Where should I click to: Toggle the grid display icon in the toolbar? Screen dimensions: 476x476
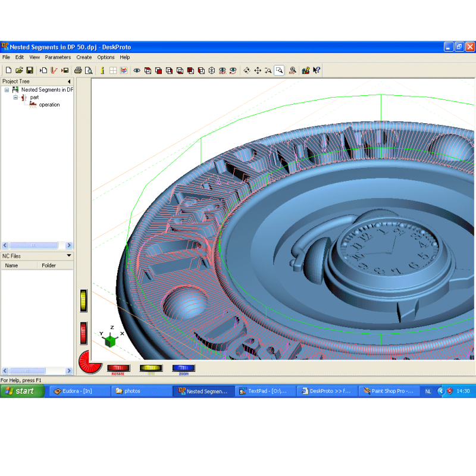click(113, 70)
